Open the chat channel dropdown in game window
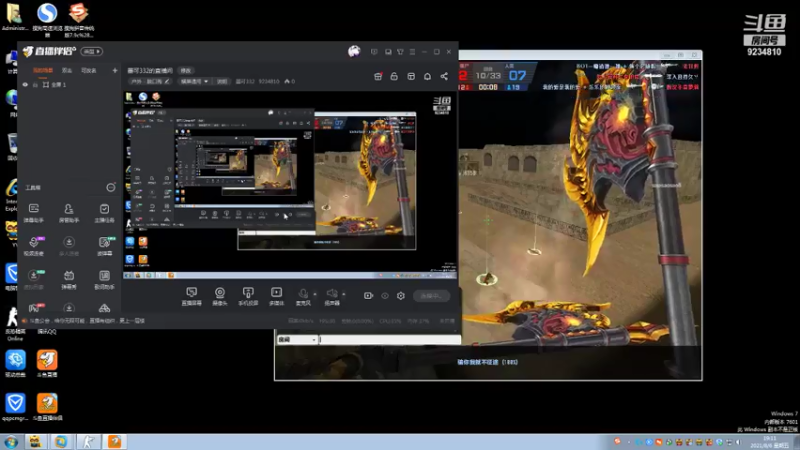Viewport: 800px width, 450px height. tap(297, 339)
